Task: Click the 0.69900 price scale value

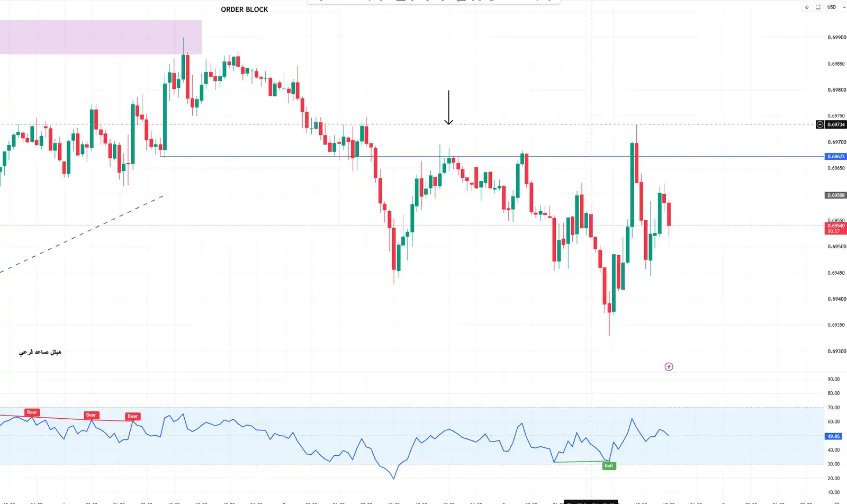Action: click(836, 38)
